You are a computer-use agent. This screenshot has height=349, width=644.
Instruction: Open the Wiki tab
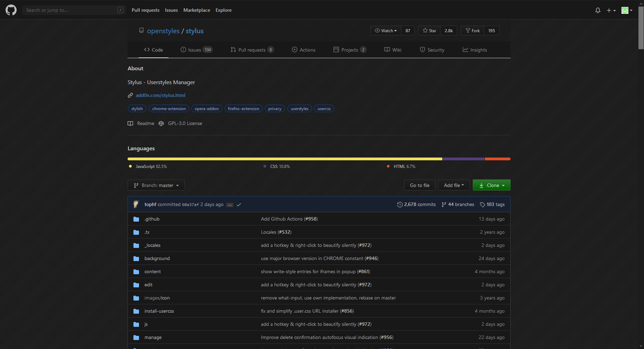[x=393, y=50]
